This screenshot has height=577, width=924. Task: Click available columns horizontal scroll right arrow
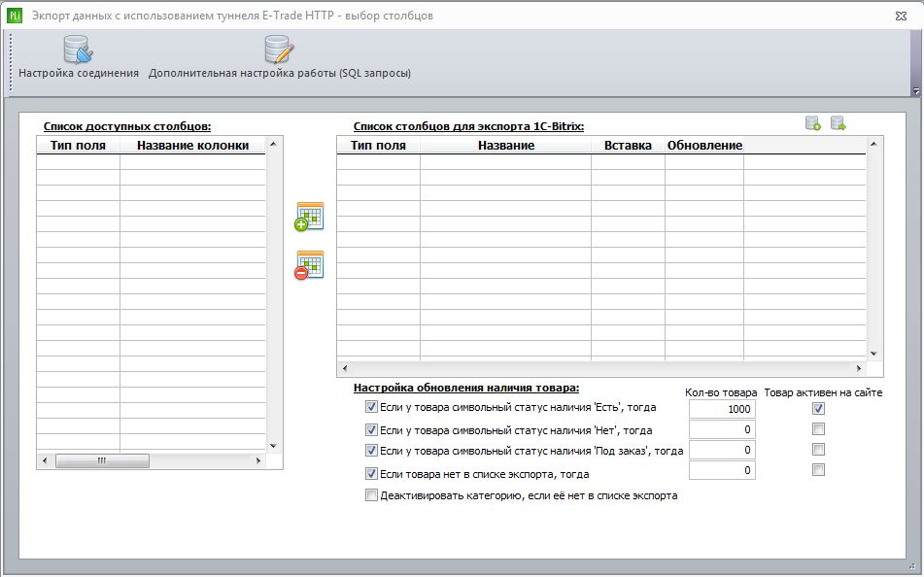[258, 460]
